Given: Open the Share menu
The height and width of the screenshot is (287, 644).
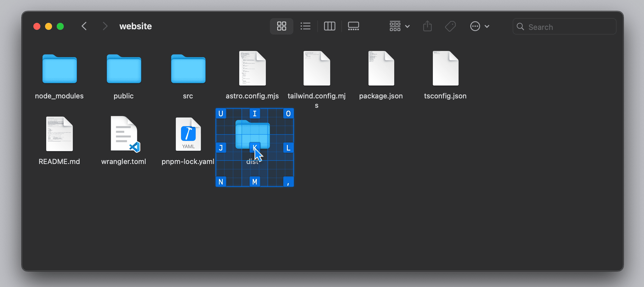Looking at the screenshot, I should [427, 26].
